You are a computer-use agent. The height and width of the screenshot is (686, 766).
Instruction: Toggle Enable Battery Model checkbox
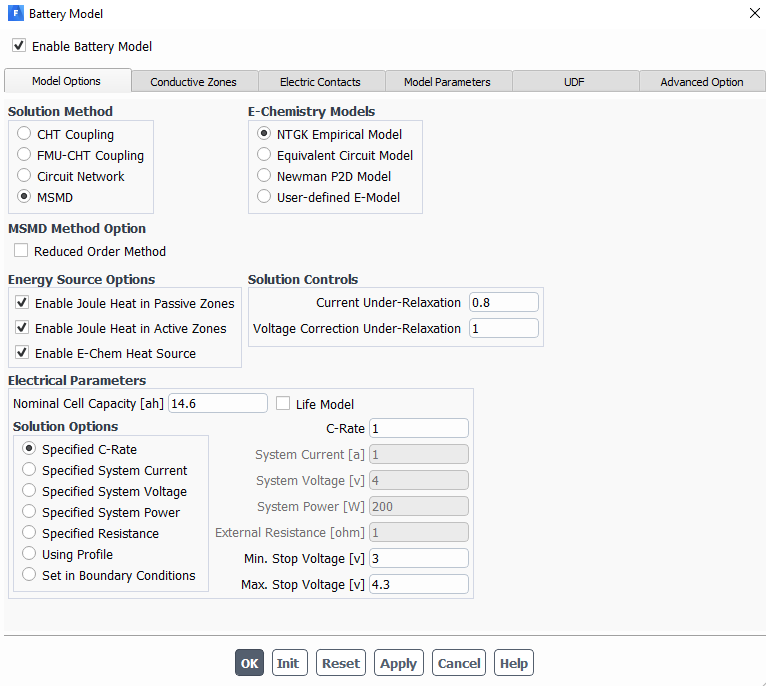(19, 46)
